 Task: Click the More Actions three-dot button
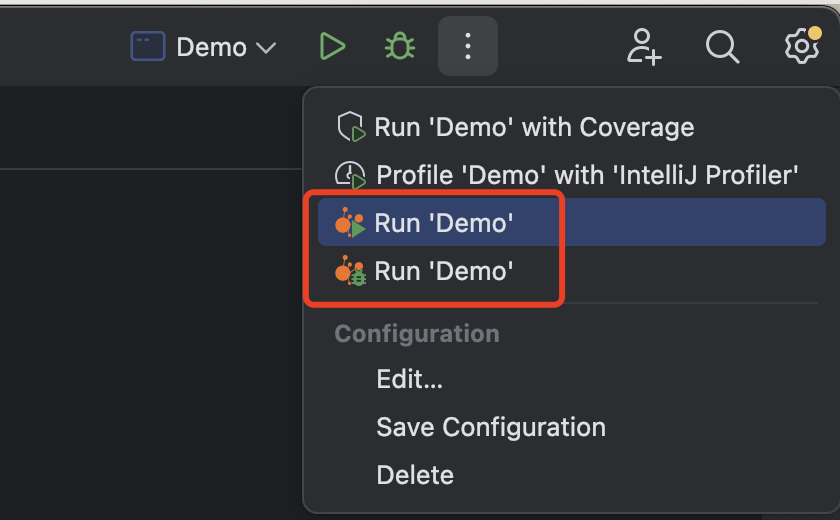pos(468,46)
